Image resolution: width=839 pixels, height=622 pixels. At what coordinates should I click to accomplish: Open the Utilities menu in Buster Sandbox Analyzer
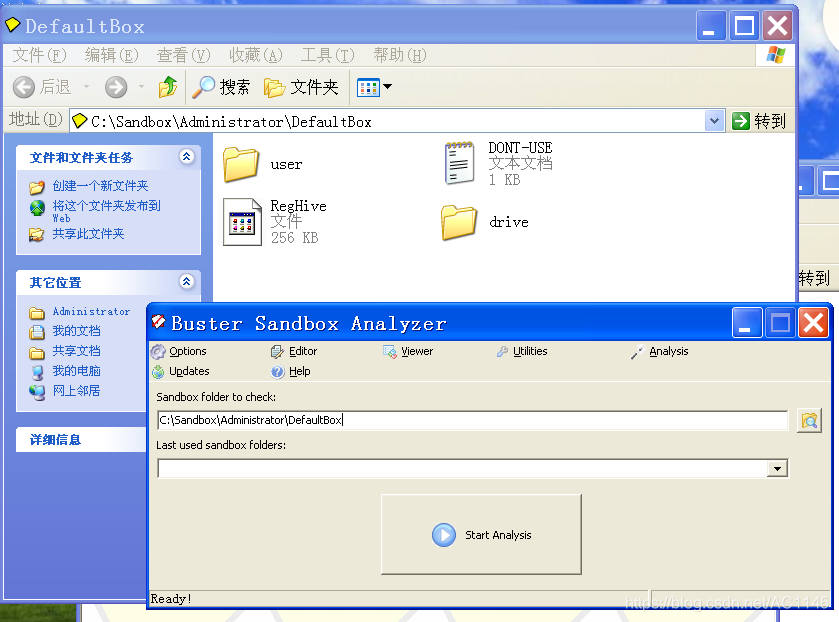coord(522,351)
